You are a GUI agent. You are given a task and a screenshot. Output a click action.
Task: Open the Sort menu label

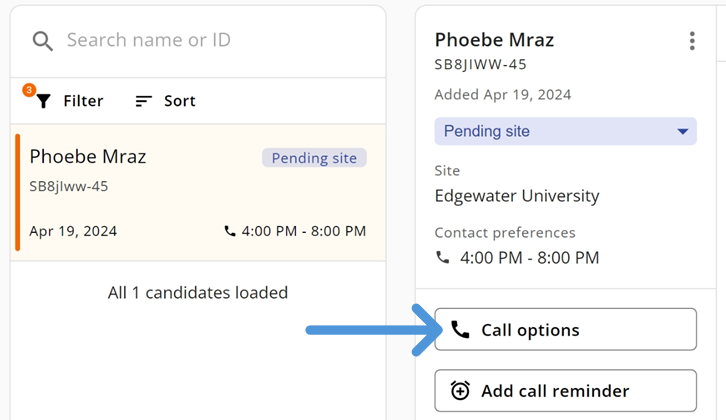[x=180, y=101]
